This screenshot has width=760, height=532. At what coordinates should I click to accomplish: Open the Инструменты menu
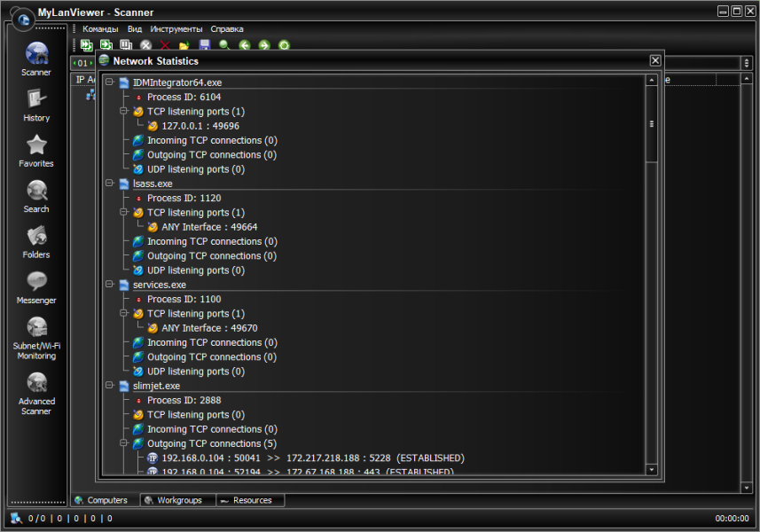[176, 29]
